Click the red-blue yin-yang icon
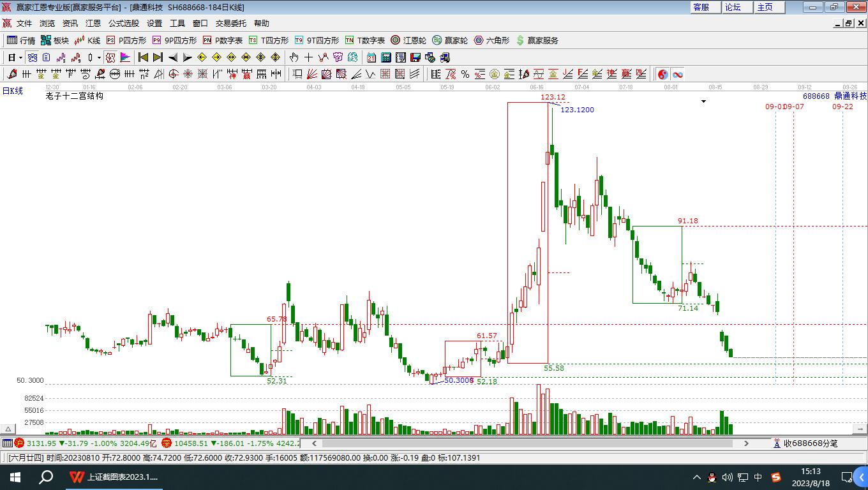Screen dimensions: 868x490 pyautogui.click(x=663, y=74)
